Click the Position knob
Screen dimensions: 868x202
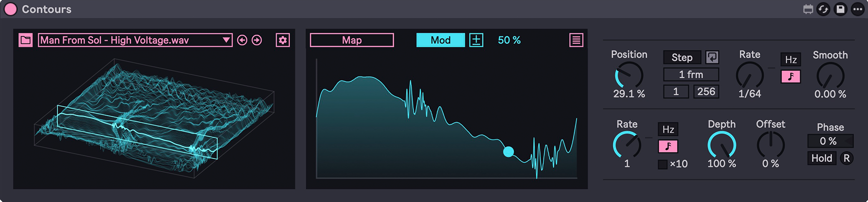tap(629, 76)
